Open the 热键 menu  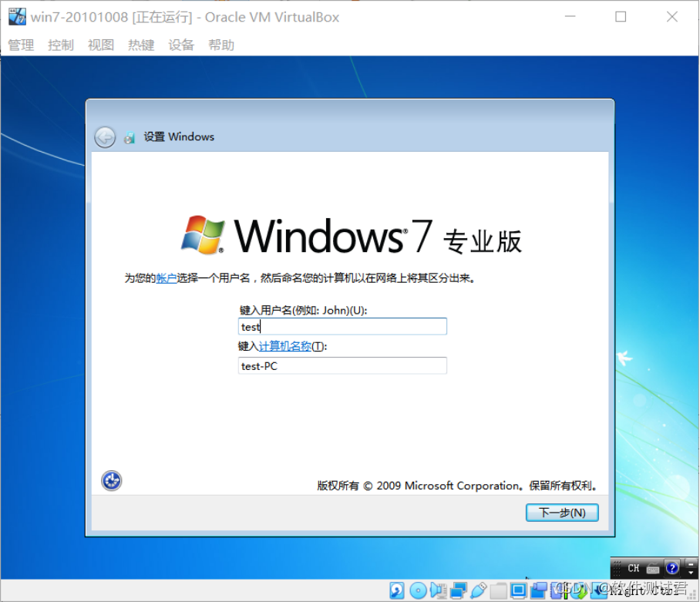coord(141,45)
